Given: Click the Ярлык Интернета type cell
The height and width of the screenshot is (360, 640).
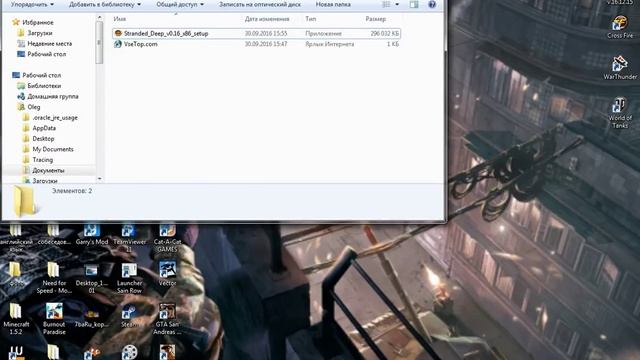Looking at the screenshot, I should click(329, 44).
